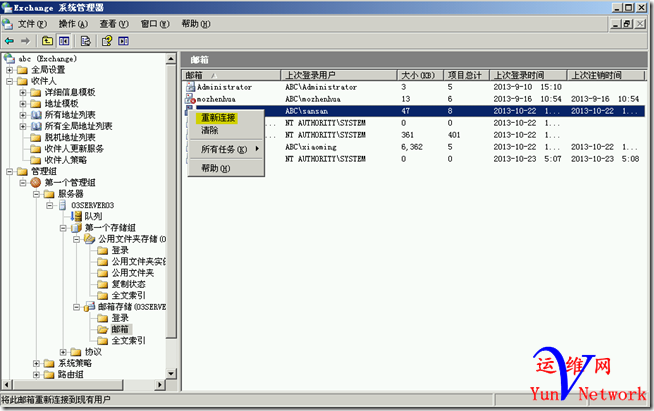The image size is (654, 411).
Task: Sort by the 项目总计 column header
Action: 466,75
